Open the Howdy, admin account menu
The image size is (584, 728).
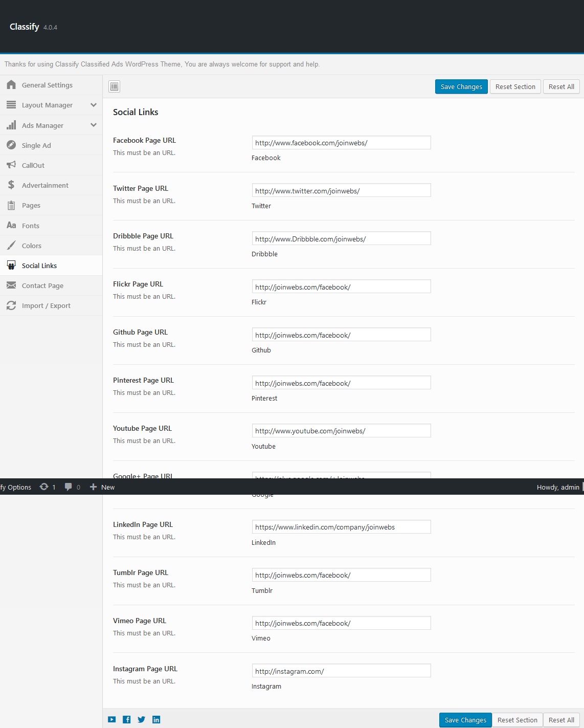tap(558, 487)
